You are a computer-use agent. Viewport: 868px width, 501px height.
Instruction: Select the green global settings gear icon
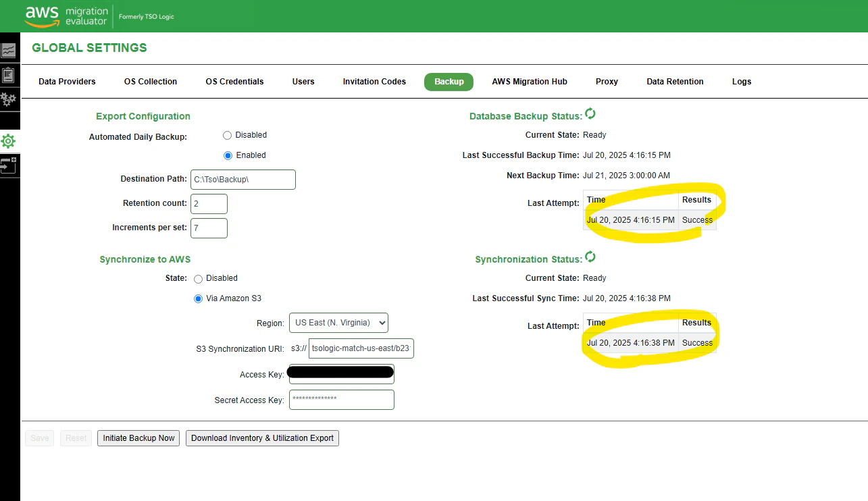[x=8, y=141]
